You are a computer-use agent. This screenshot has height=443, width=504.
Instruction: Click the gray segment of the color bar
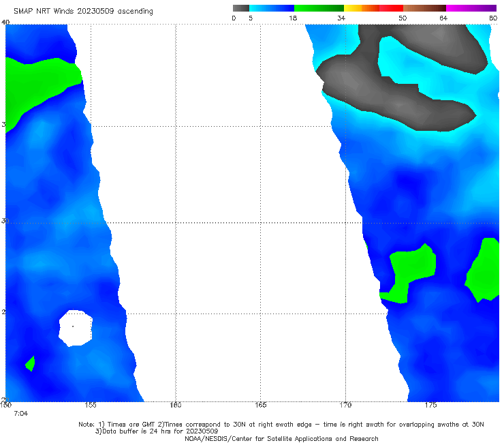(240, 8)
